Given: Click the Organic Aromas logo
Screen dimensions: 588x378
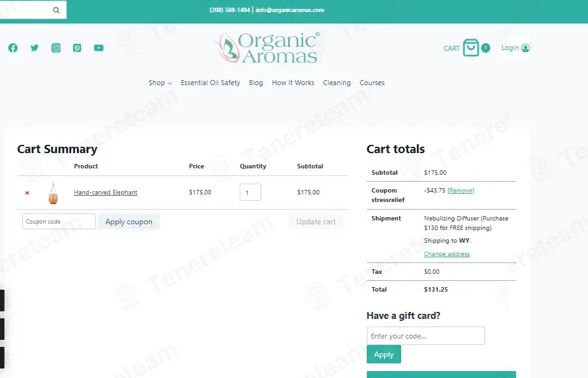Looking at the screenshot, I should 268,48.
